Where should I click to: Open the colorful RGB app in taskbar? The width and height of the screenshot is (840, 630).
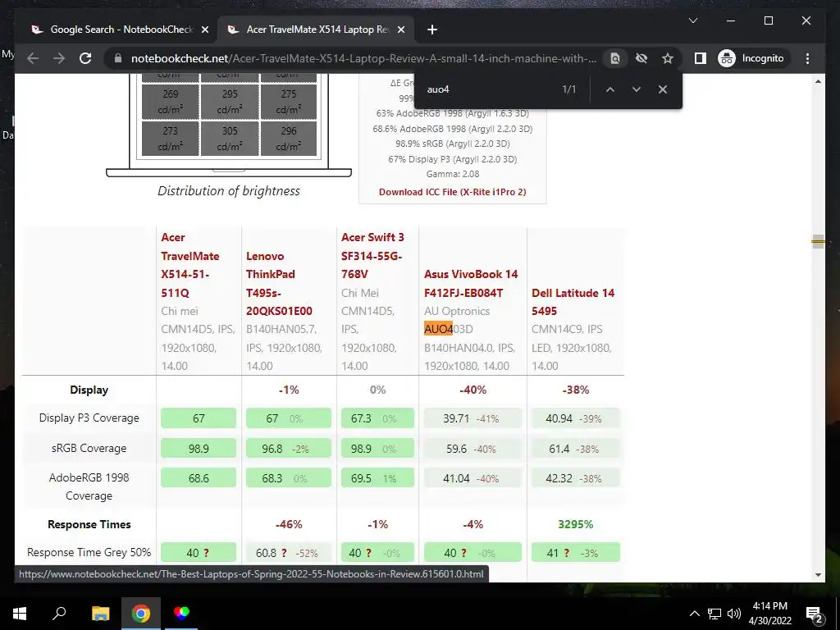pyautogui.click(x=181, y=614)
